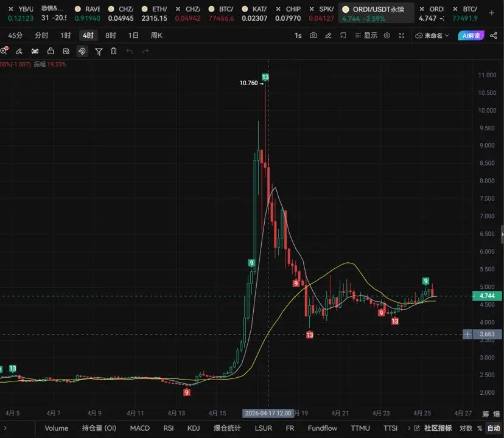Share the chart via share icon
Image resolution: width=504 pixels, height=438 pixels.
494,35
